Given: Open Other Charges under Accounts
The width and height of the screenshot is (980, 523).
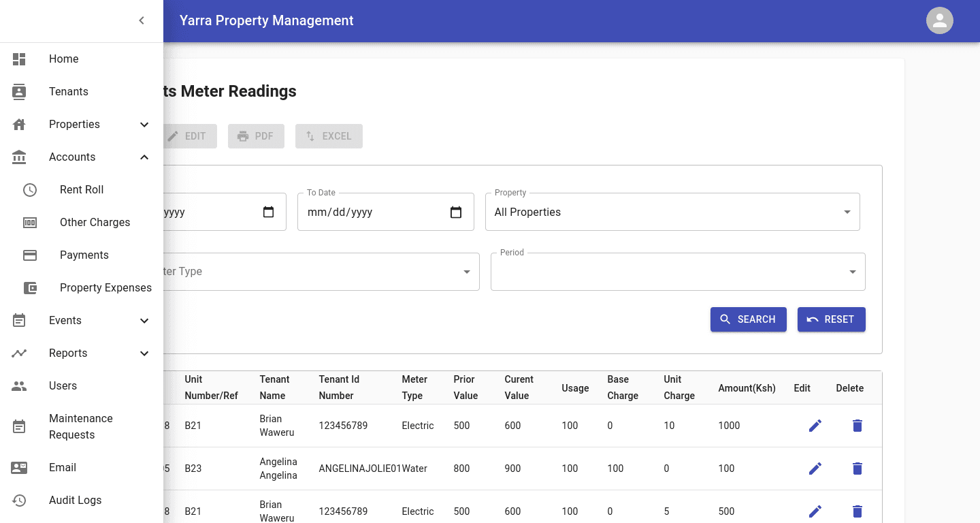Looking at the screenshot, I should click(95, 223).
